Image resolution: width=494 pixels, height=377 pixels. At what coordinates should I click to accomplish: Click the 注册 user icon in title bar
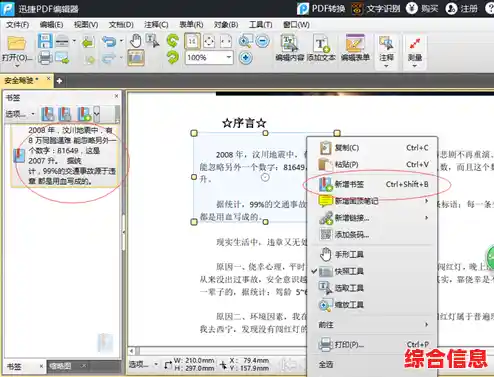pos(451,9)
